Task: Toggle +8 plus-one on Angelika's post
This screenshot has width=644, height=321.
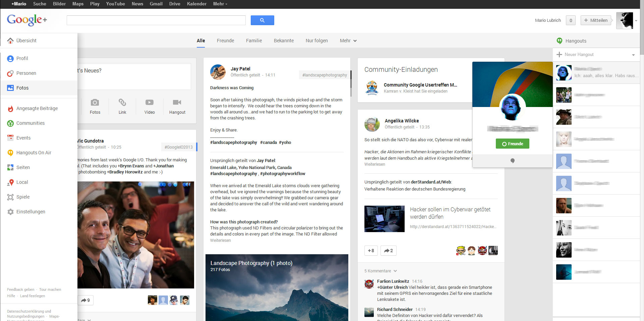Action: tap(371, 251)
